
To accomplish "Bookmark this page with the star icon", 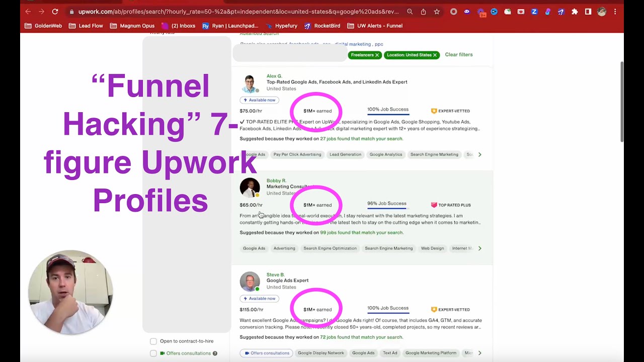I will tap(437, 12).
